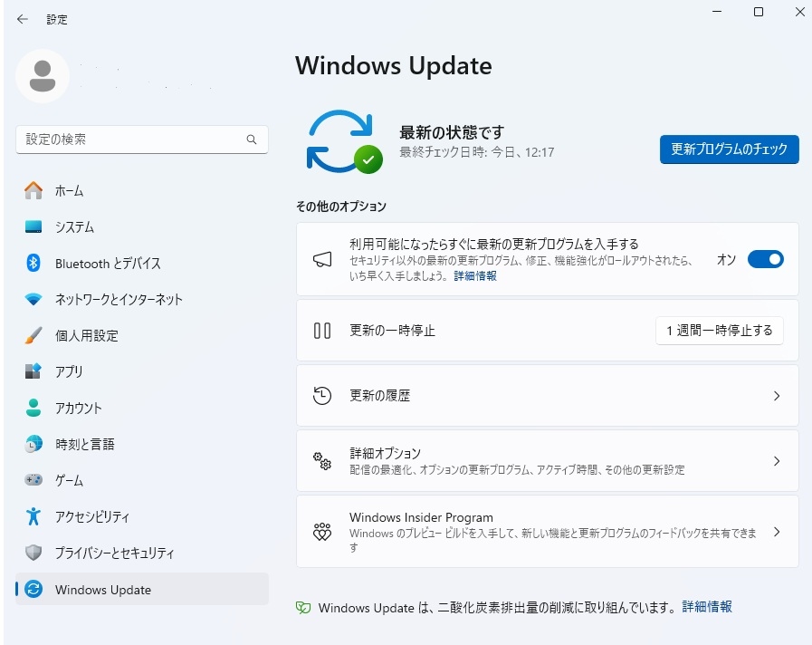Click the pause icon beside 更新の一時停止
The height and width of the screenshot is (645, 812).
tap(322, 331)
